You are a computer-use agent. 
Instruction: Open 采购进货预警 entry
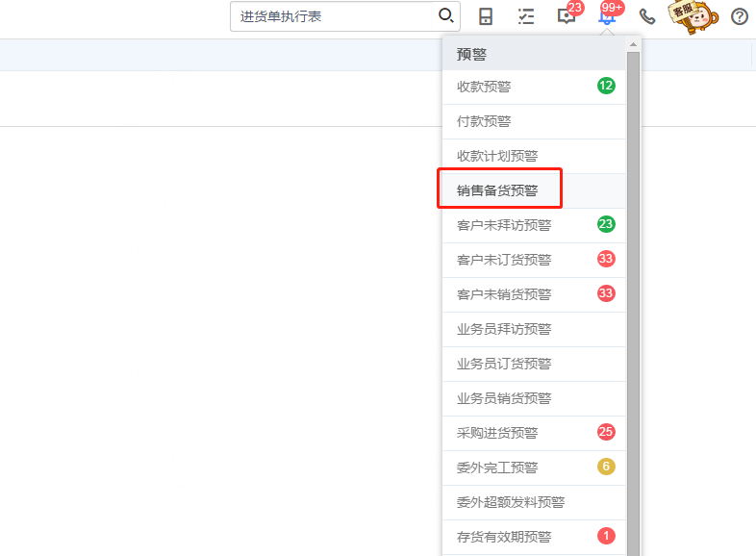(x=534, y=434)
